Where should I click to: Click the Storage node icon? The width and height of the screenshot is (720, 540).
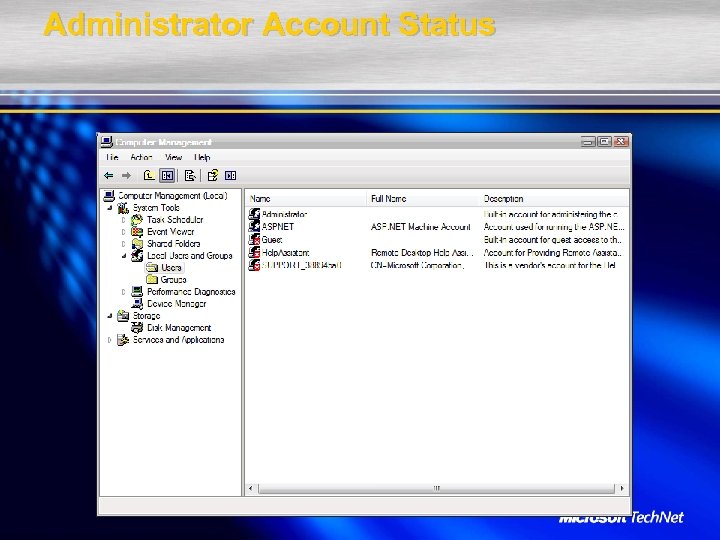[123, 315]
